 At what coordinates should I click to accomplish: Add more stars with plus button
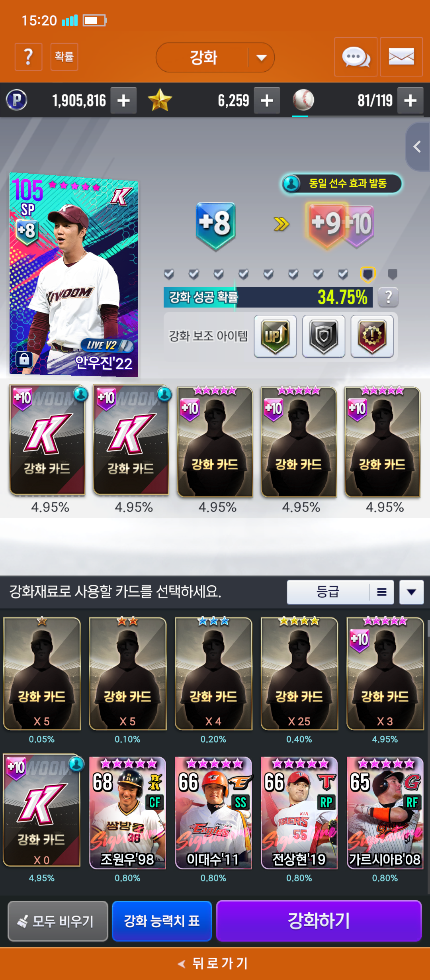[x=267, y=100]
